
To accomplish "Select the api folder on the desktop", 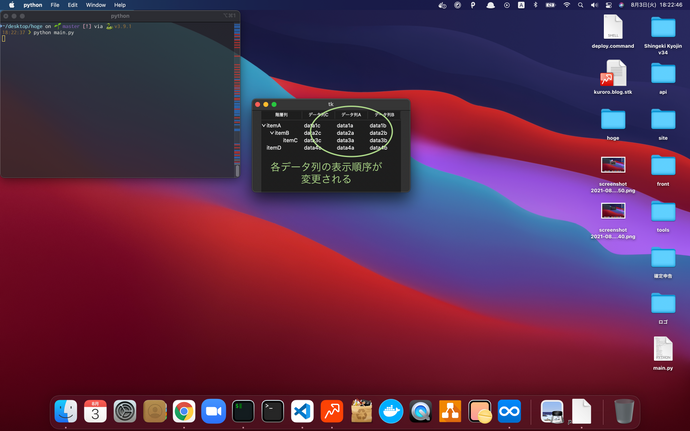I will pos(663,78).
